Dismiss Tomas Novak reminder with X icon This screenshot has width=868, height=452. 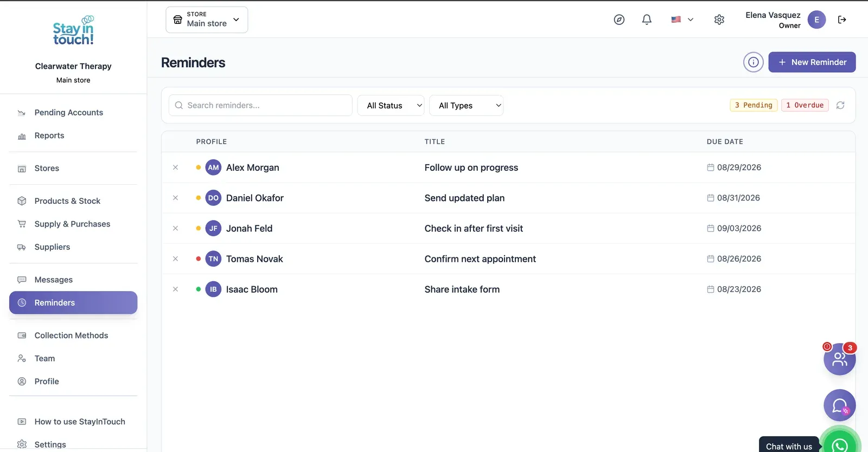click(175, 259)
